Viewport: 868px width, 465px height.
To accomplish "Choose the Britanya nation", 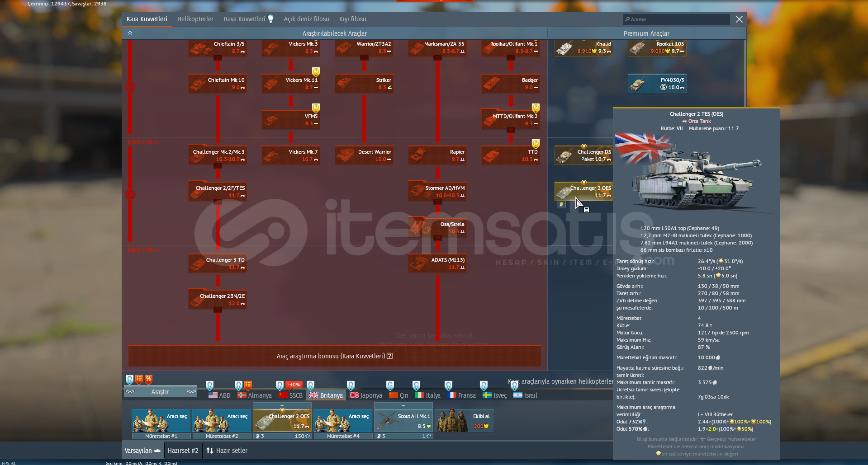I will (326, 395).
